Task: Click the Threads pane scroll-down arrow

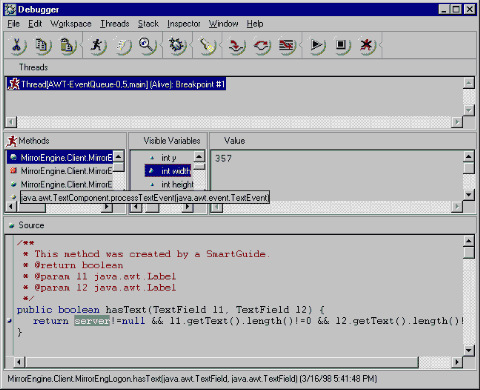Action: (469, 110)
